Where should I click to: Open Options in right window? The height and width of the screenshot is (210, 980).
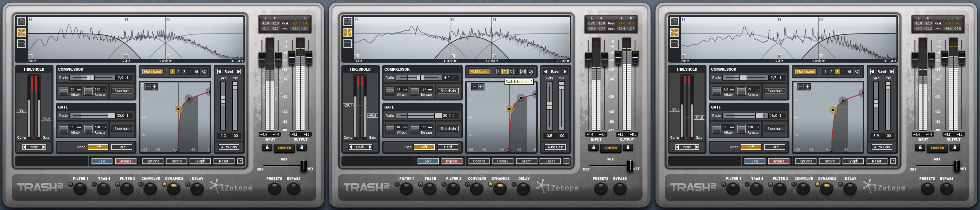pos(806,161)
